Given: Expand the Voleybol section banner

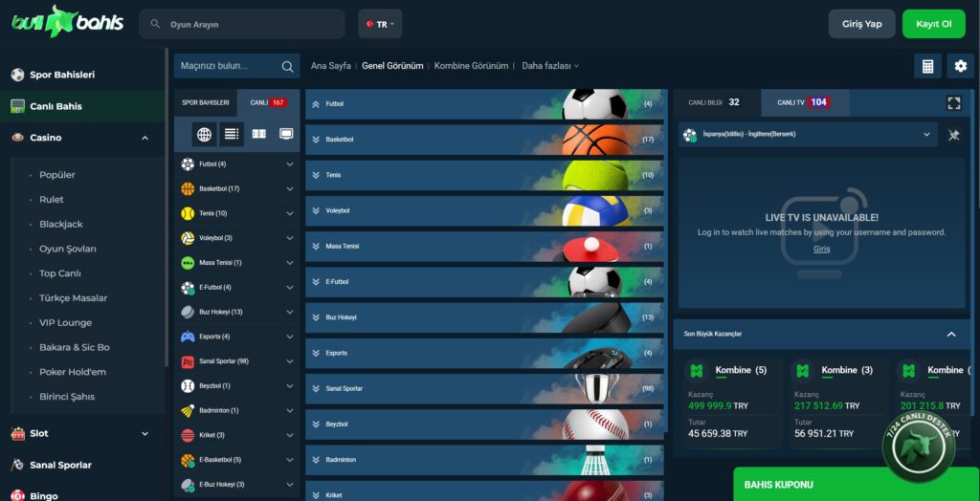Looking at the screenshot, I should [484, 210].
